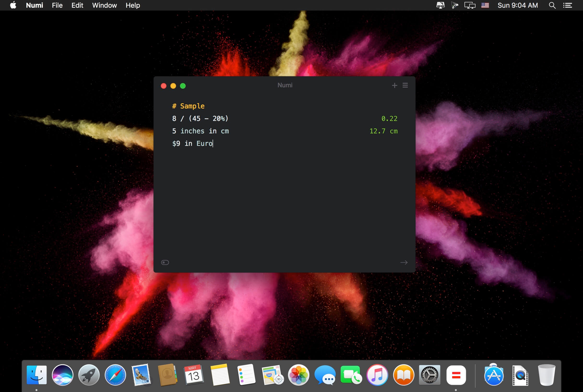This screenshot has height=392, width=583.
Task: Open System Preferences from the Dock
Action: [429, 375]
